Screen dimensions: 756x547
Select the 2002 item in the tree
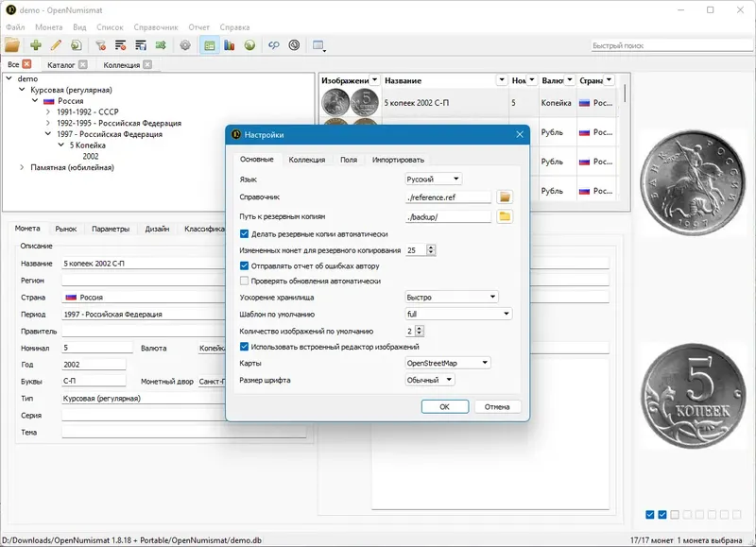pyautogui.click(x=90, y=156)
